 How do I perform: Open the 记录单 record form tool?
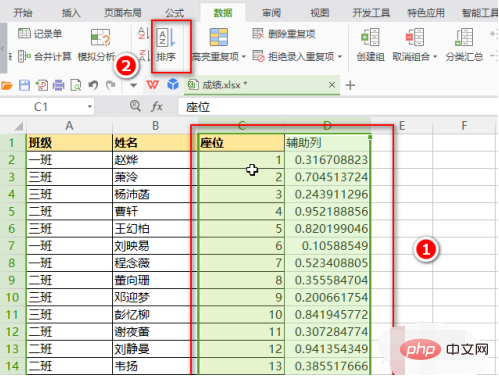tap(40, 34)
